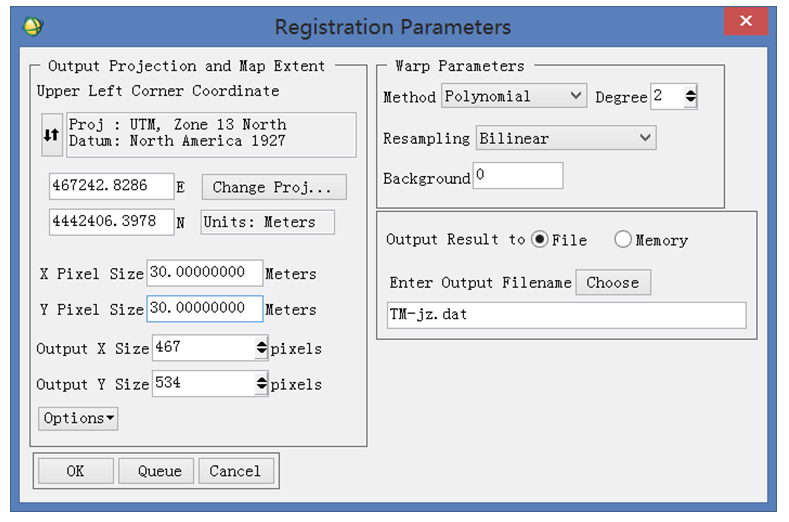This screenshot has width=789, height=522.
Task: Click the Background value field
Action: coord(518,175)
